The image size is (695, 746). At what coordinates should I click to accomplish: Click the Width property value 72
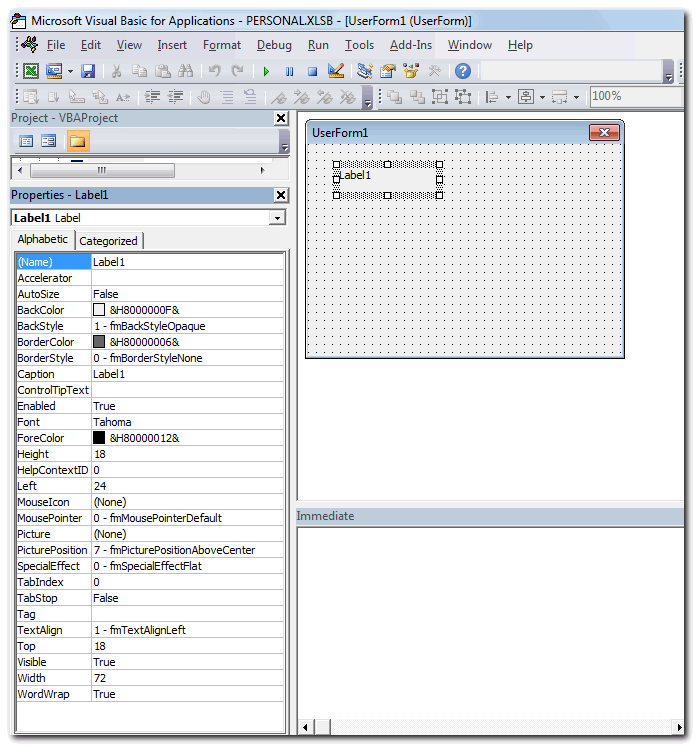click(x=187, y=678)
